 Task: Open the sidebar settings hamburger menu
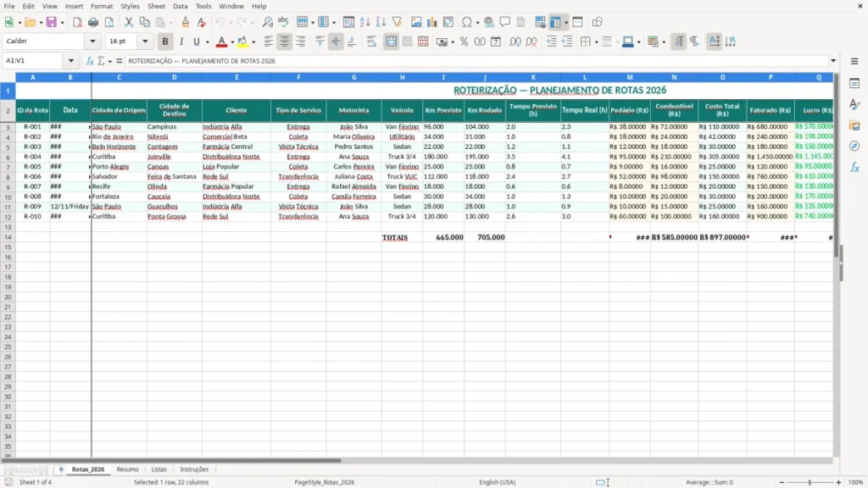point(854,61)
